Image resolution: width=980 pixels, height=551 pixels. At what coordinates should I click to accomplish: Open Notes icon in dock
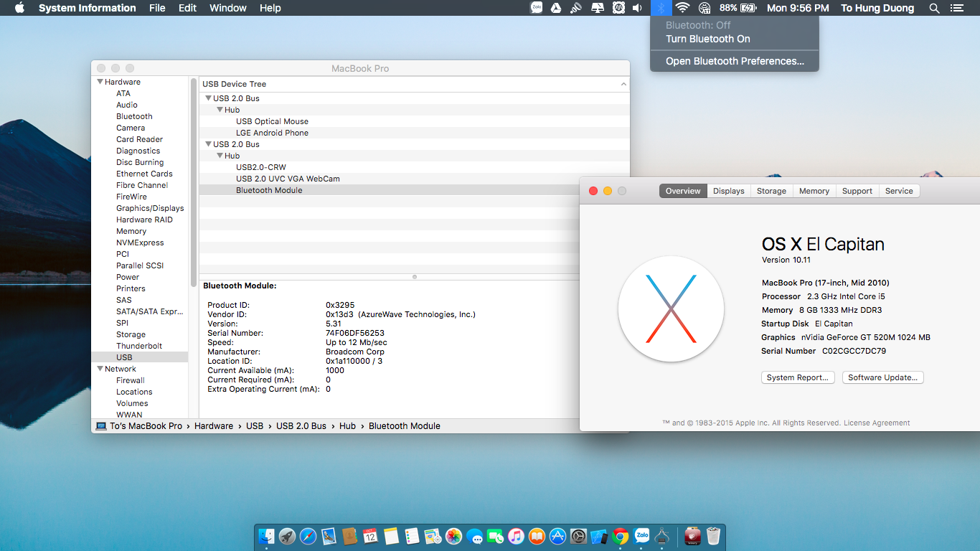(x=391, y=536)
